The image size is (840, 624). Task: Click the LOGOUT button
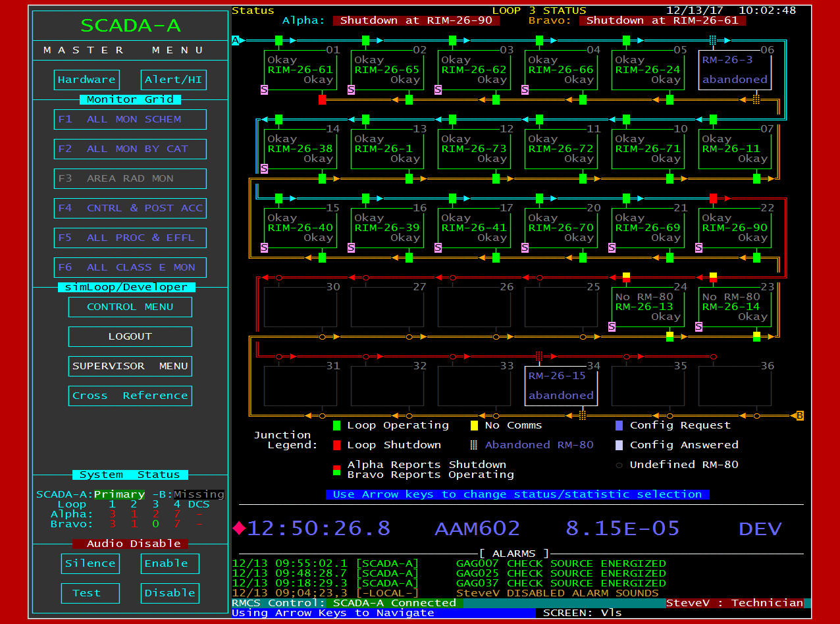pos(130,336)
